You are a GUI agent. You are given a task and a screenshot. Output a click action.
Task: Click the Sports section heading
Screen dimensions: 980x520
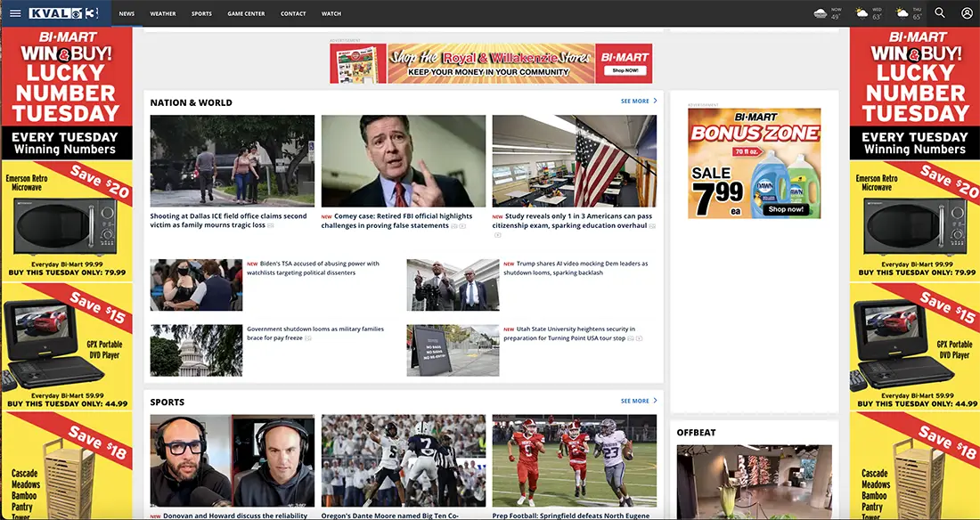167,402
